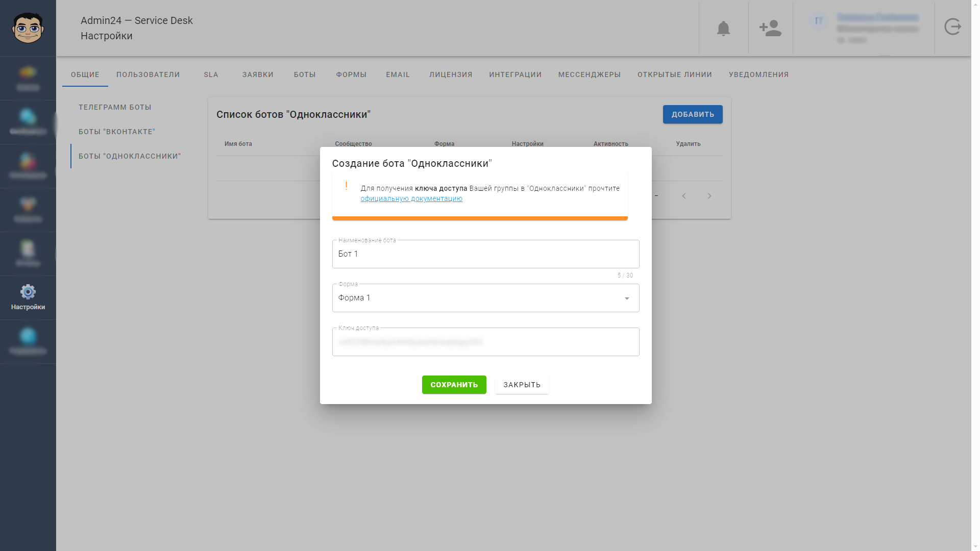Select Боты "ВКонтакте" in side menu
This screenshot has height=551, width=980.
click(x=117, y=132)
